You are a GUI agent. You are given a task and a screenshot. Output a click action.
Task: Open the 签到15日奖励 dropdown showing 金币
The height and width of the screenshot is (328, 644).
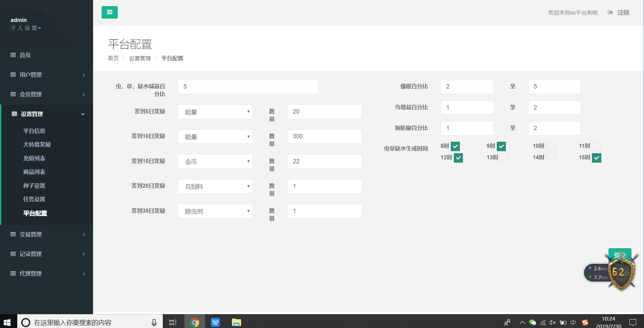pos(215,162)
